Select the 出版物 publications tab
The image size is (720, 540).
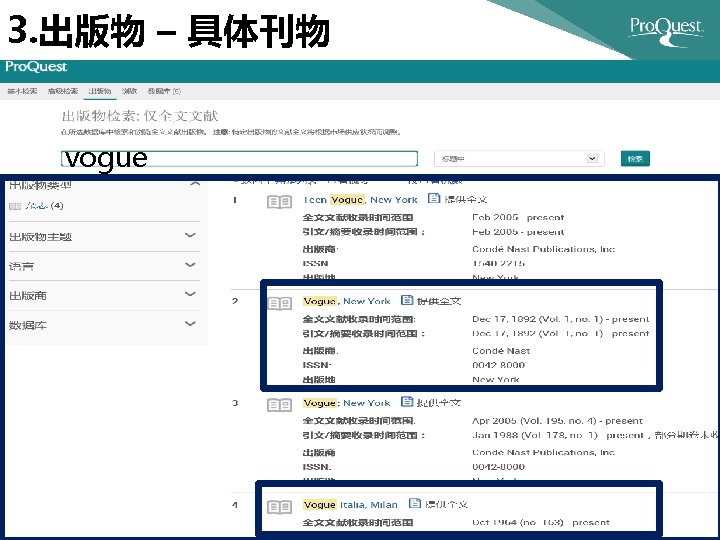tap(100, 91)
